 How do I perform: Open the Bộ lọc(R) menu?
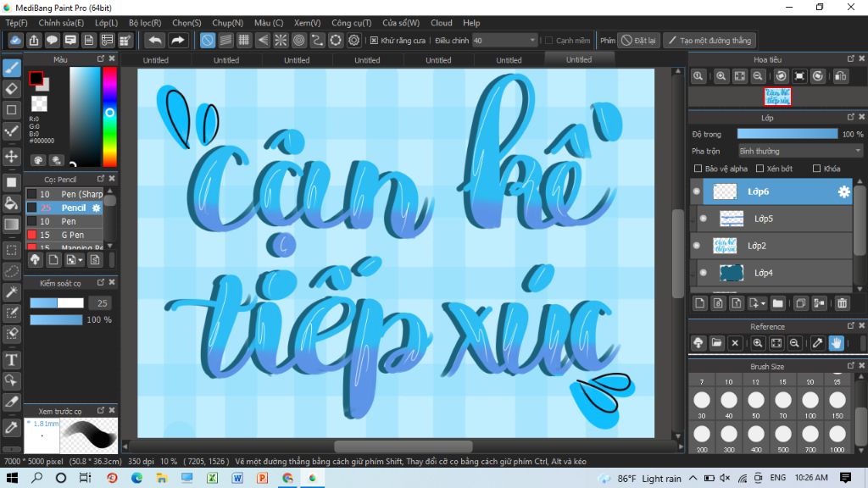[x=145, y=23]
